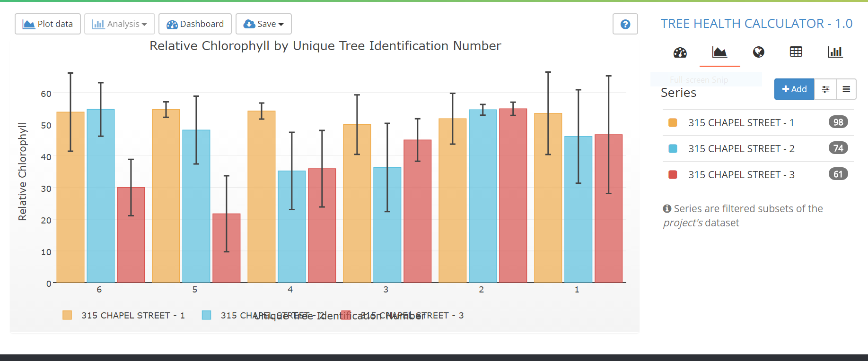Click the TREE HEALTH CALCULATOR - 1.0 title
The height and width of the screenshot is (361, 868).
[x=756, y=24]
